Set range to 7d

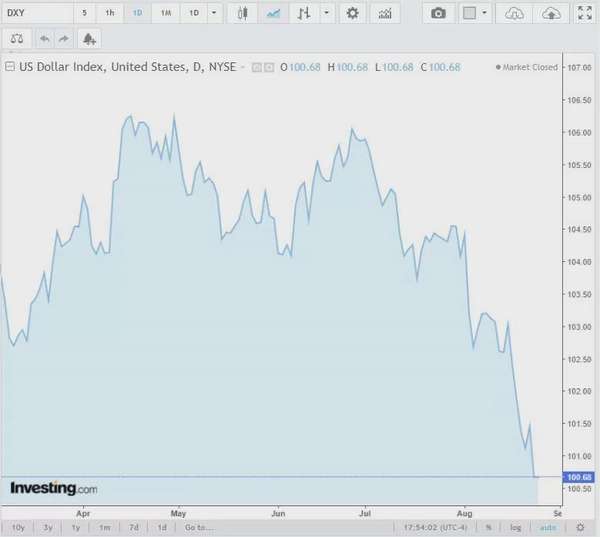coord(134,528)
